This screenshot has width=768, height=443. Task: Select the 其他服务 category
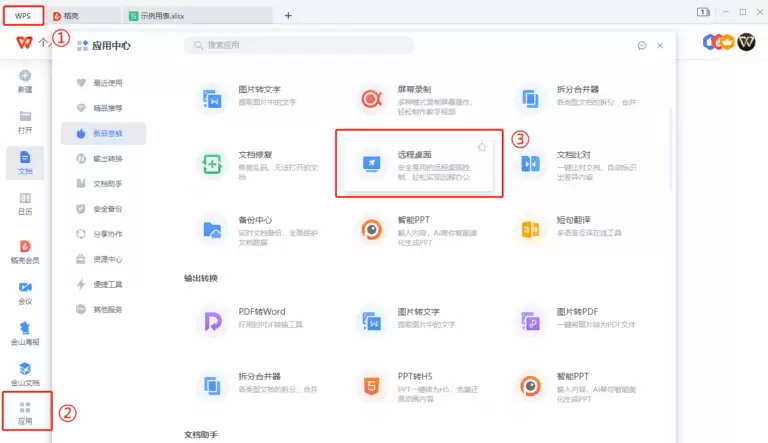pos(100,309)
